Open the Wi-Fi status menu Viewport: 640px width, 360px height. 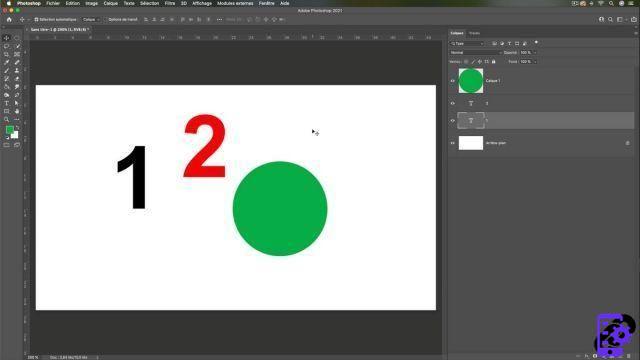click(601, 3)
